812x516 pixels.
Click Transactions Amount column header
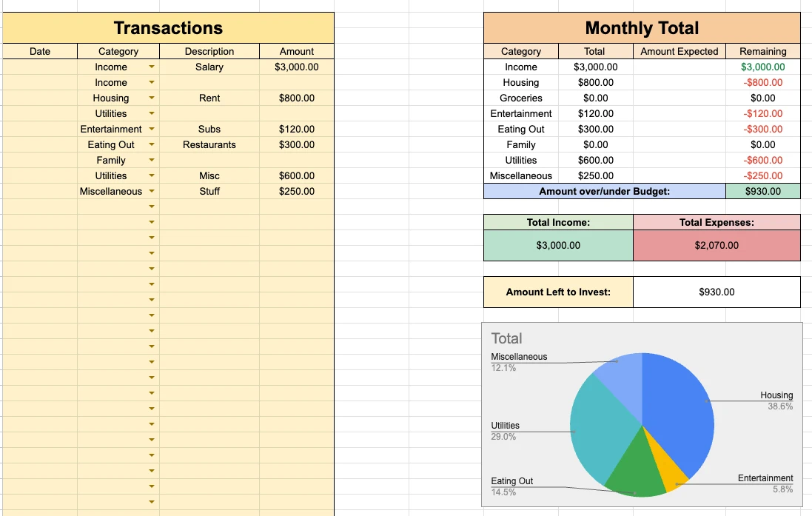tap(297, 51)
